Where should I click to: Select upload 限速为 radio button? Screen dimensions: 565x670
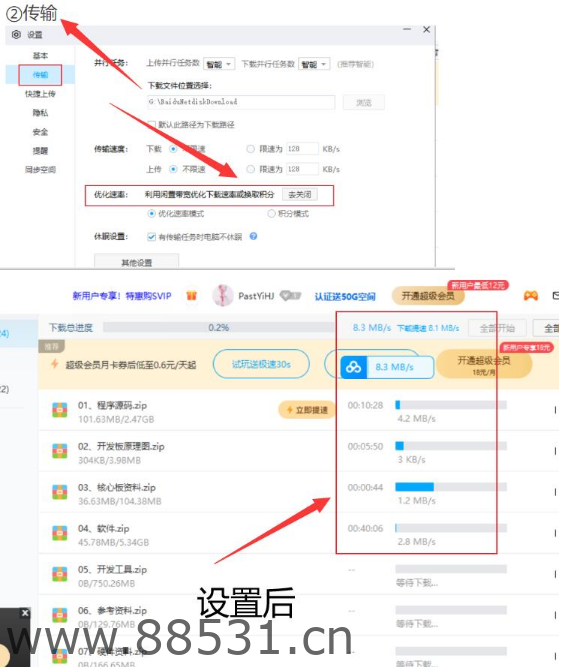point(250,169)
